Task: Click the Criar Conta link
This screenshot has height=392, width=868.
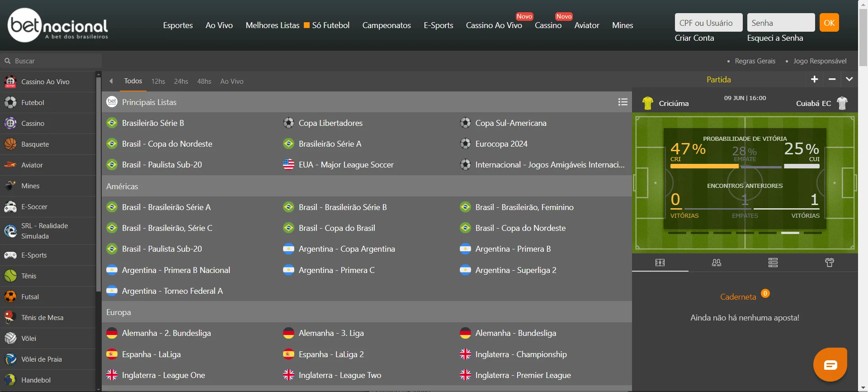Action: click(x=694, y=38)
